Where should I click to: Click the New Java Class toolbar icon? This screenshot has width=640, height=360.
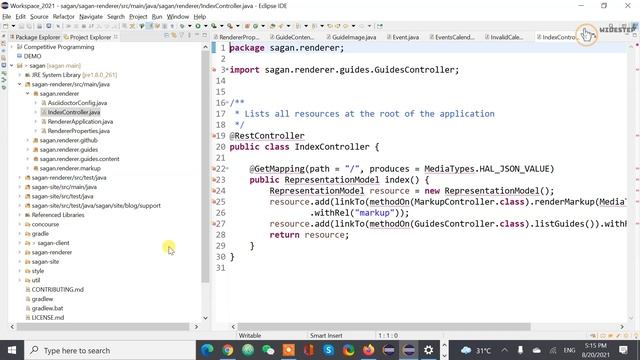tap(256, 26)
